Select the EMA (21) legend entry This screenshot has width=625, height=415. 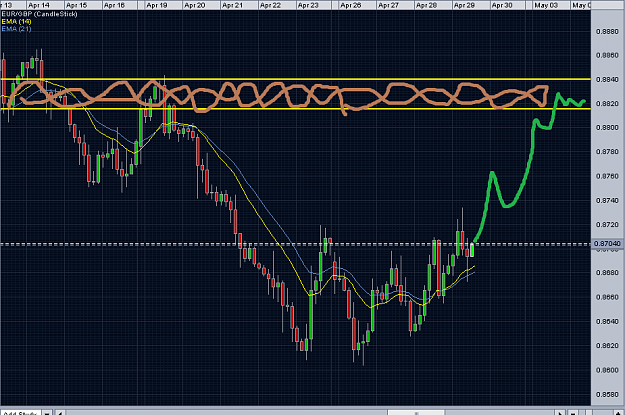[16, 29]
